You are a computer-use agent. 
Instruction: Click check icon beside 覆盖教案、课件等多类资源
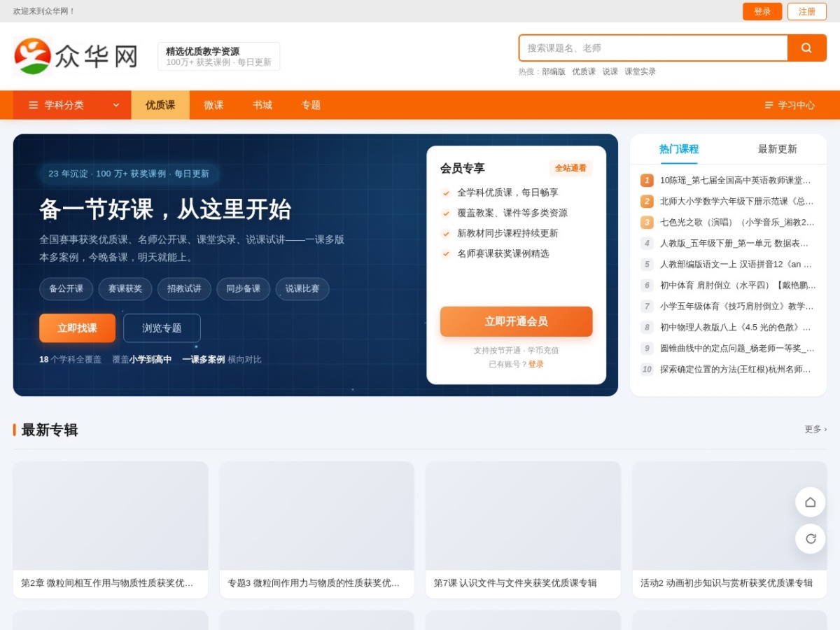446,213
